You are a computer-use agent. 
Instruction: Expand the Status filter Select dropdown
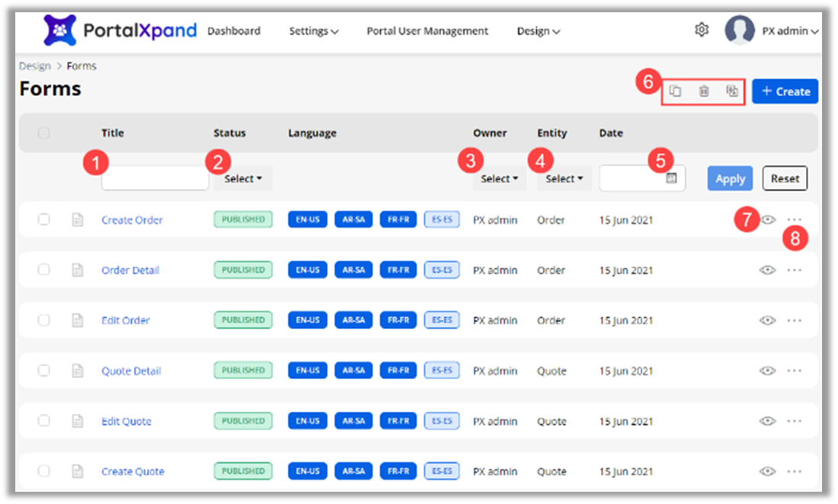243,179
